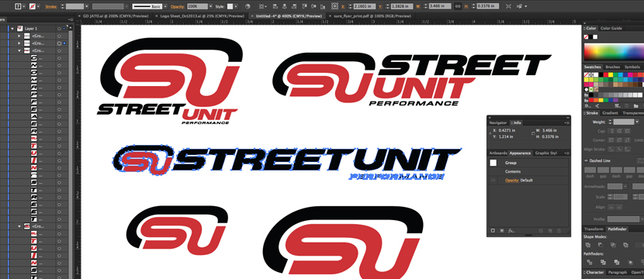Click the orange Stroke label in control bar
The height and width of the screenshot is (279, 644).
click(x=51, y=6)
